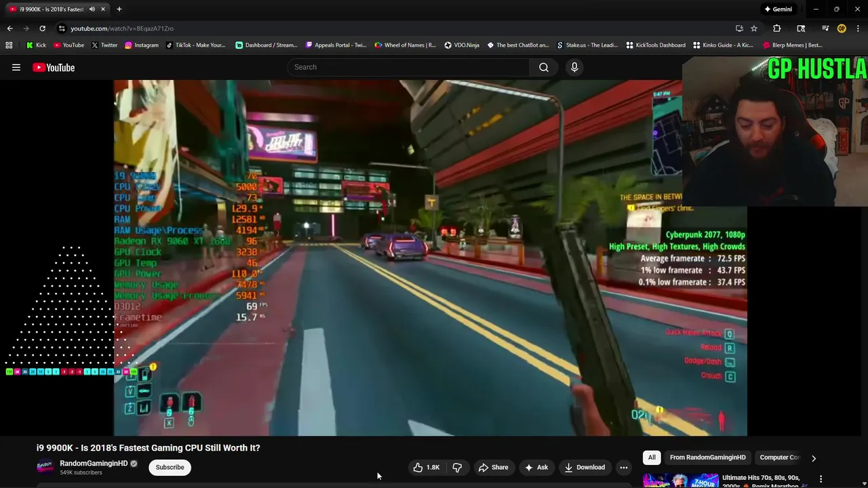Click the address bar URL
Image resolution: width=868 pixels, height=488 pixels.
[x=122, y=28]
